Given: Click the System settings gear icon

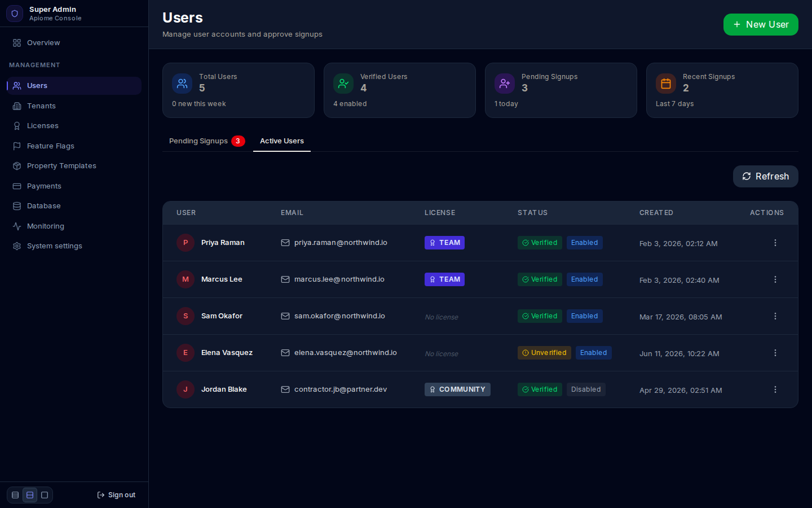Looking at the screenshot, I should click(17, 246).
